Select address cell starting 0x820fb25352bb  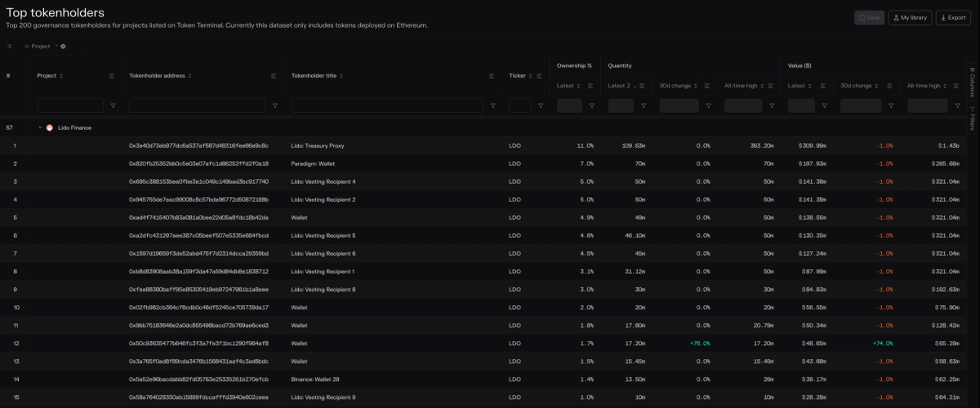(198, 164)
